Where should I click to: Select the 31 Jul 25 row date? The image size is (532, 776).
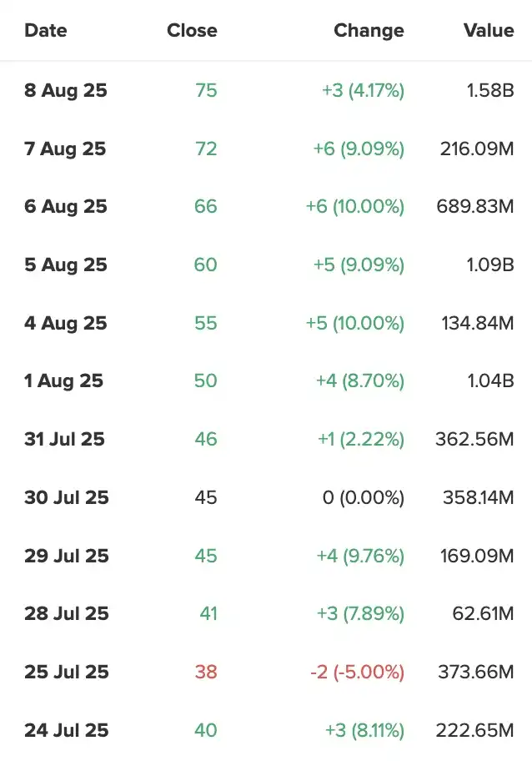click(x=64, y=439)
